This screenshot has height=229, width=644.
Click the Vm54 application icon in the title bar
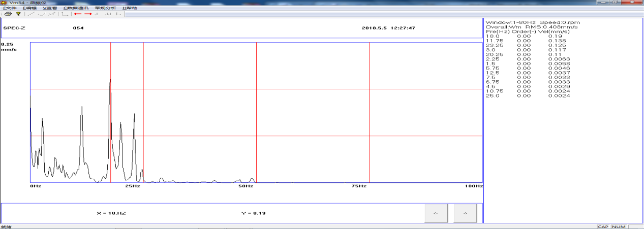point(4,3)
